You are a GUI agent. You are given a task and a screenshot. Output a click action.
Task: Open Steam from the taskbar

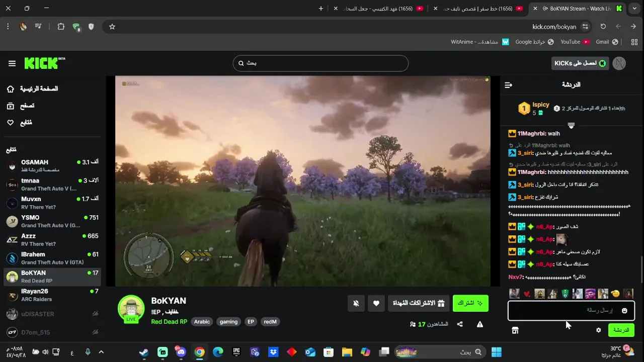(144, 352)
